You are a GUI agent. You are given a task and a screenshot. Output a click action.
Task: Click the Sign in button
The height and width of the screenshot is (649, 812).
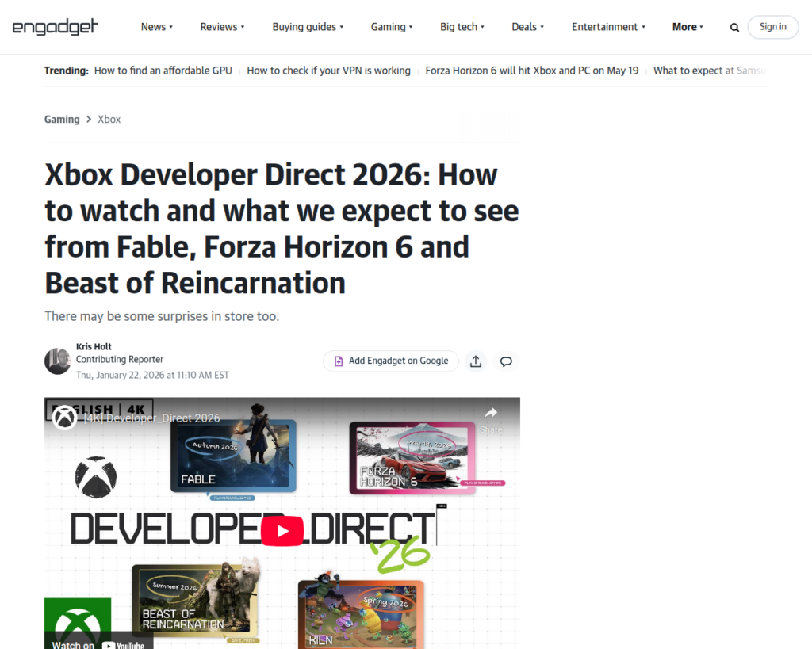pyautogui.click(x=772, y=27)
